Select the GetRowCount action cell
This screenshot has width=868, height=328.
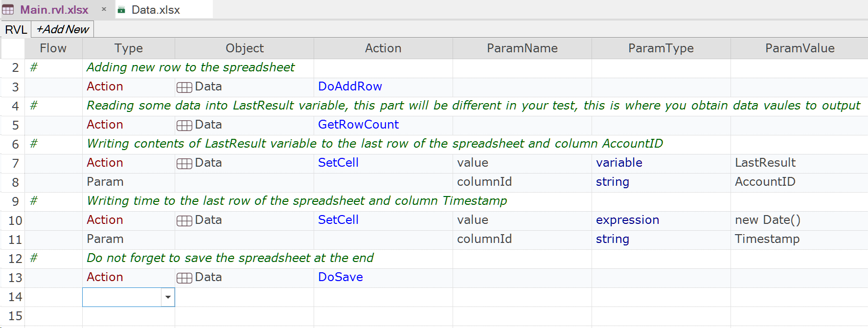[x=358, y=125]
